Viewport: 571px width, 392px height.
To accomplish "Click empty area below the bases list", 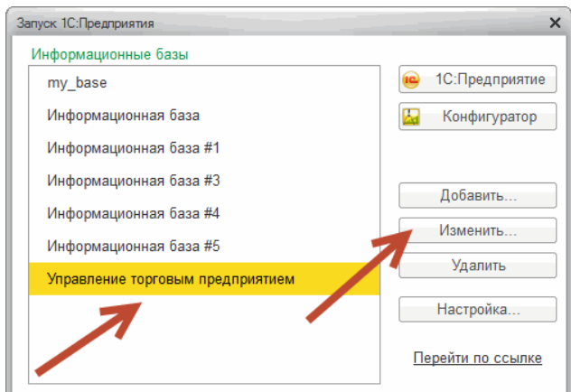I will click(199, 343).
